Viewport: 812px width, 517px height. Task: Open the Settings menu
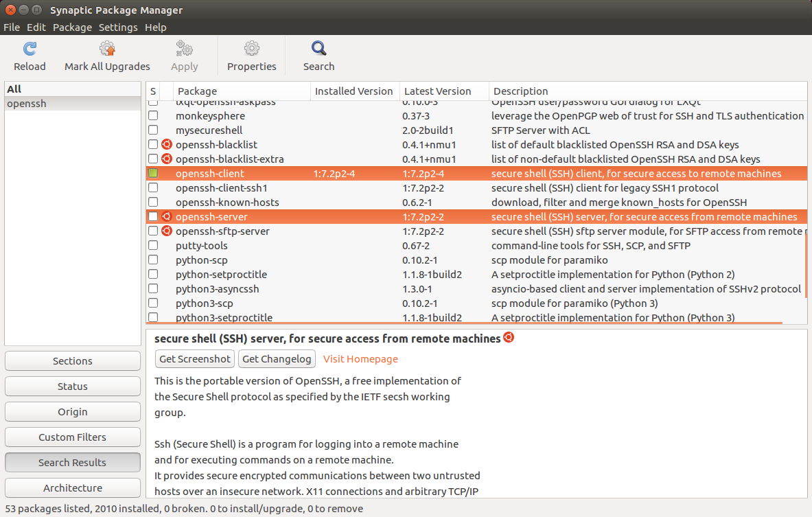click(x=117, y=27)
